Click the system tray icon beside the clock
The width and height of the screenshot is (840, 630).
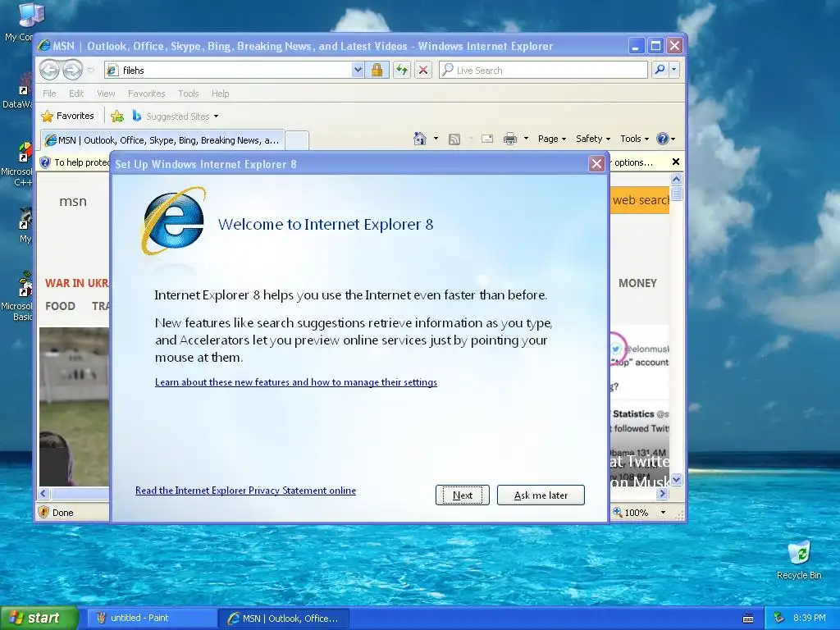(779, 619)
